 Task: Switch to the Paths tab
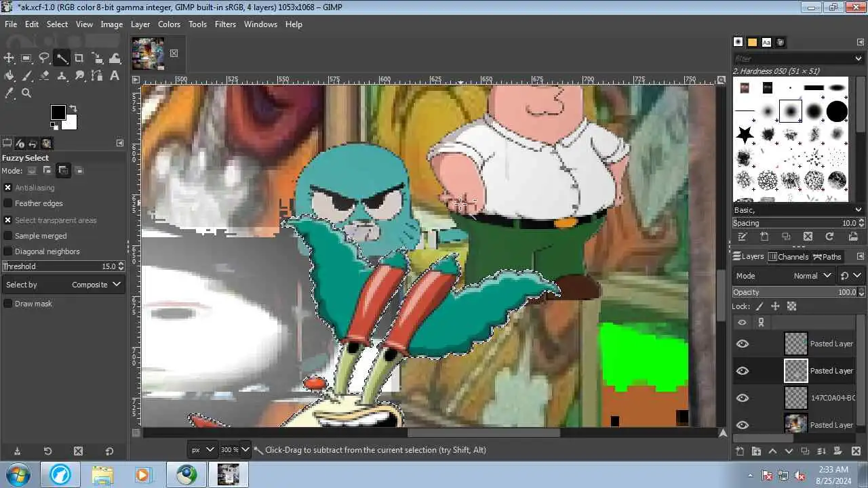coord(827,257)
